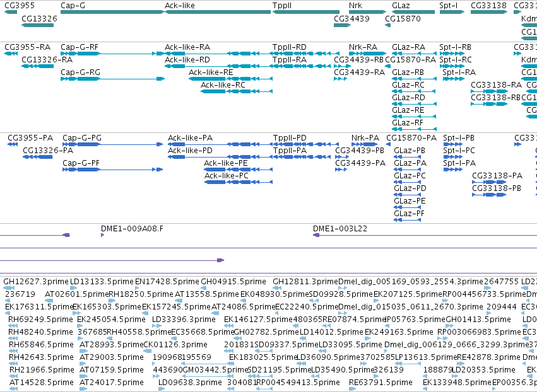
Task: Click protein CG13326-PA
Action: coord(38,157)
